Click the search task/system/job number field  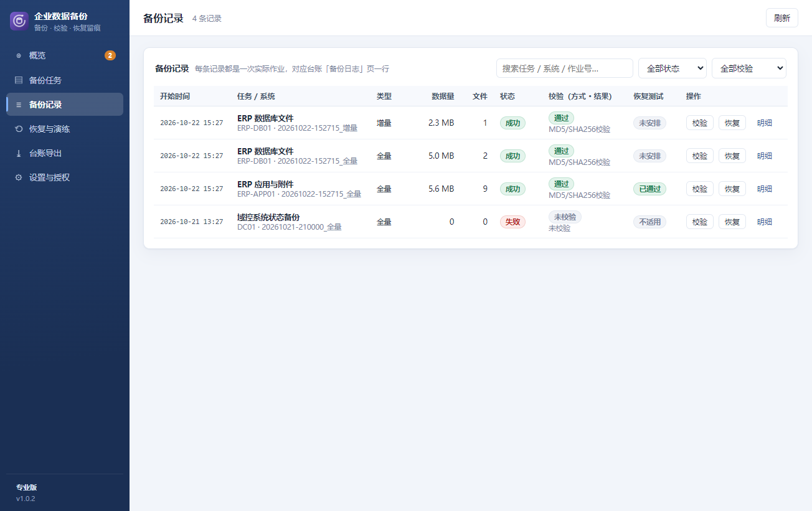[565, 68]
